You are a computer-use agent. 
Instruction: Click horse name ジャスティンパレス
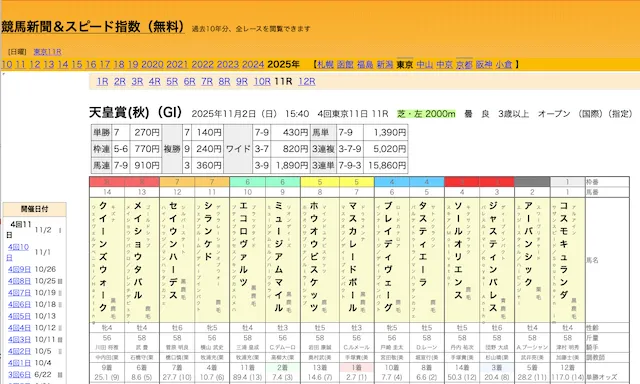[493, 257]
